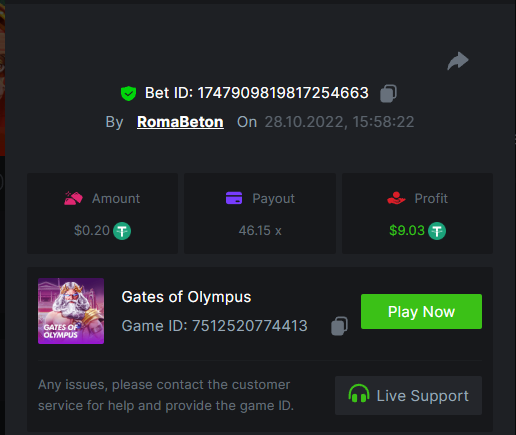This screenshot has height=435, width=516.
Task: Click the Game ID number text
Action: 250,326
